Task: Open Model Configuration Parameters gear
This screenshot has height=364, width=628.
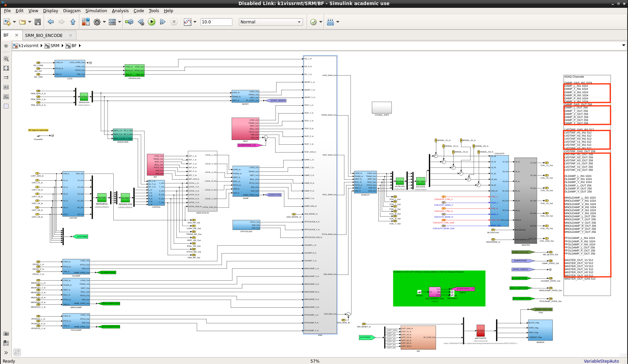Action: (x=97, y=22)
